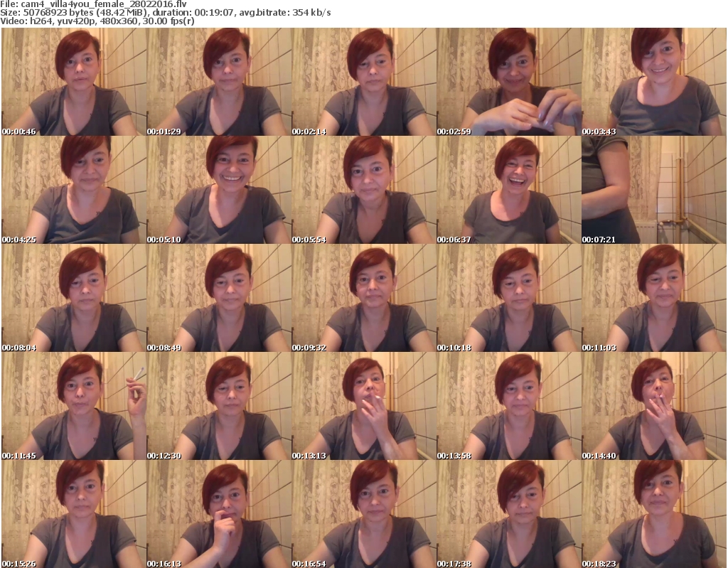Click the Size and duration info line

point(165,13)
